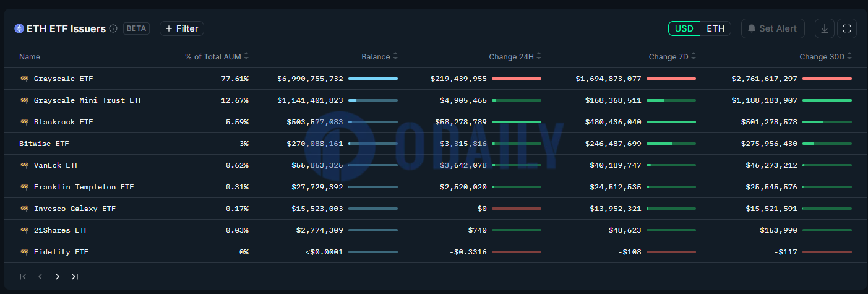Open the info tooltip next to ETH ETF Issuers
The width and height of the screenshot is (868, 294).
click(x=113, y=28)
